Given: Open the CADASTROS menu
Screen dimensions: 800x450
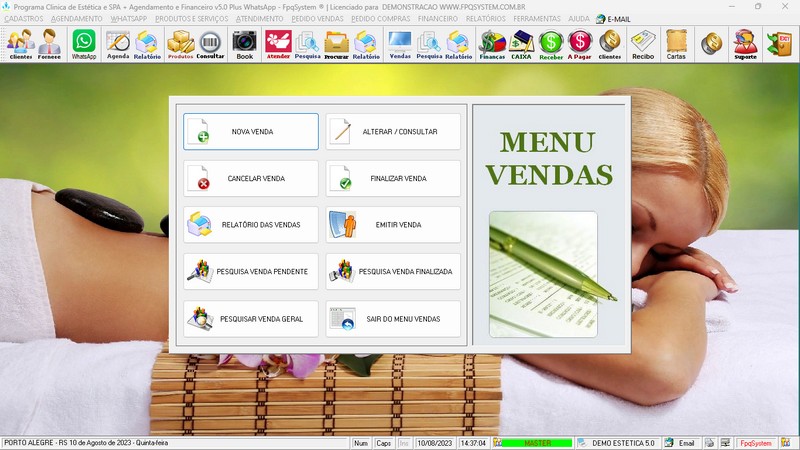Looking at the screenshot, I should pos(24,19).
